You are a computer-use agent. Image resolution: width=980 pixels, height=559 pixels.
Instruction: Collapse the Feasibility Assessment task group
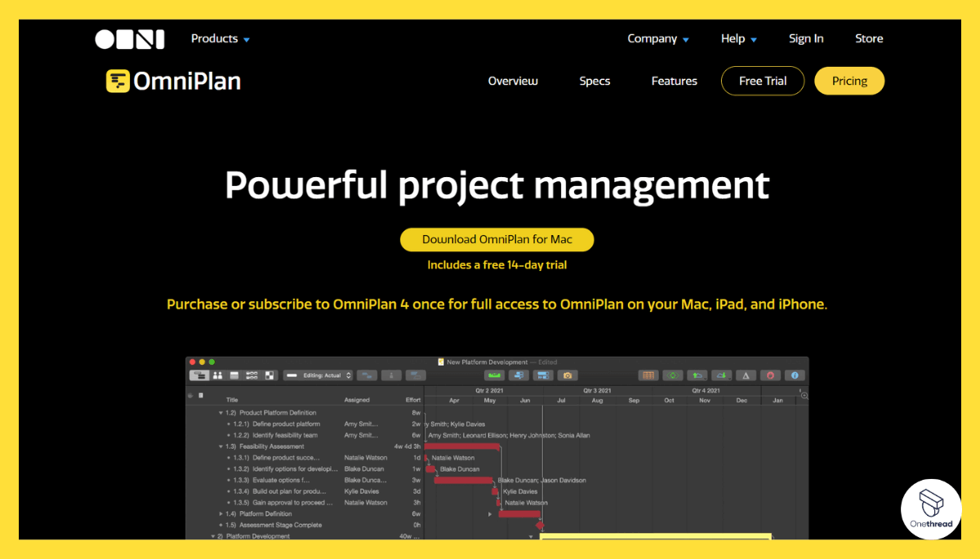pyautogui.click(x=219, y=446)
